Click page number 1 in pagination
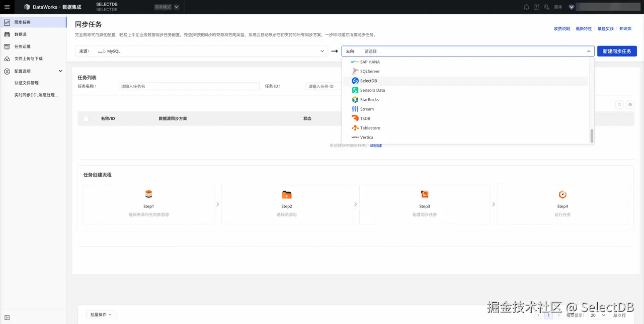This screenshot has width=644, height=324. tap(548, 315)
